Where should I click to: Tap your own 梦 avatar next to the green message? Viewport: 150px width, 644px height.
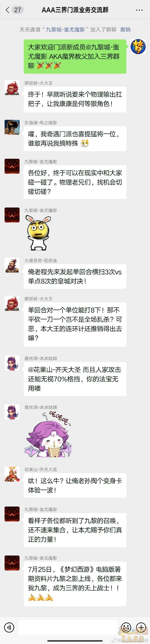pos(138,47)
